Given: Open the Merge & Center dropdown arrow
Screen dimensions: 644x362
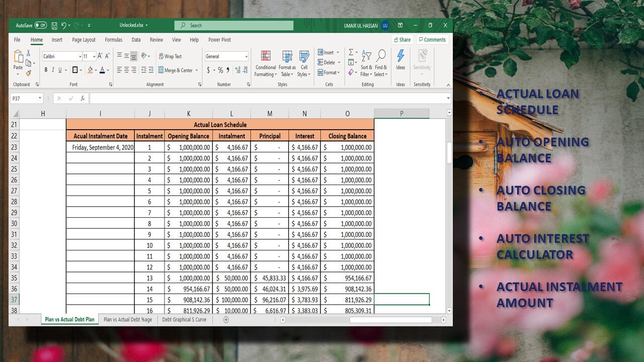Looking at the screenshot, I should [197, 70].
